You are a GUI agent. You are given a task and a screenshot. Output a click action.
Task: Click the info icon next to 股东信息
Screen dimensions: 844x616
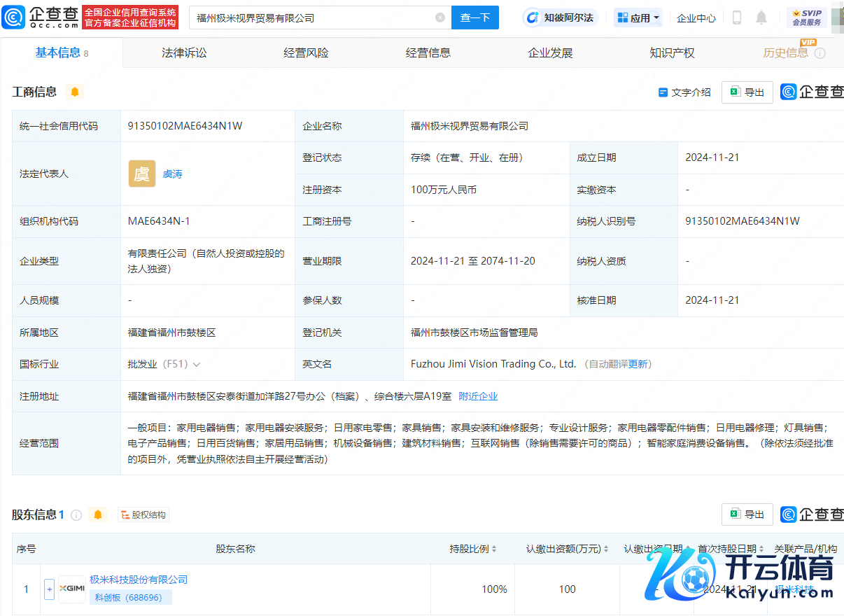coord(76,515)
